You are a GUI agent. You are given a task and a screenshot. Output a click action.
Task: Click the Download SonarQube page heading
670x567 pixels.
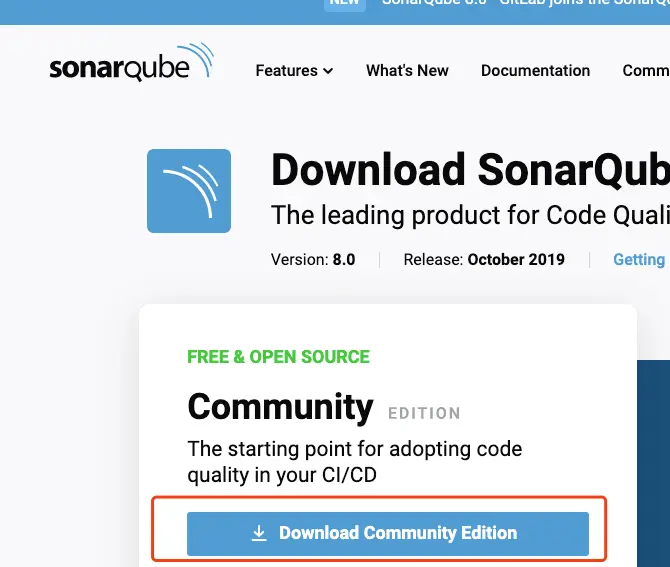(470, 170)
